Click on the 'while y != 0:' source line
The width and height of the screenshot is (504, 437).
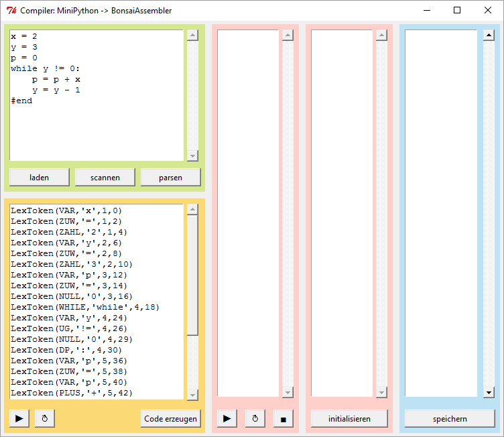pos(46,68)
